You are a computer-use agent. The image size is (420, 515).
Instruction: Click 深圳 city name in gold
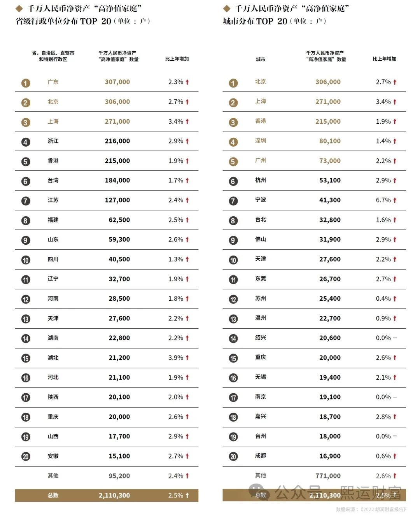(261, 141)
